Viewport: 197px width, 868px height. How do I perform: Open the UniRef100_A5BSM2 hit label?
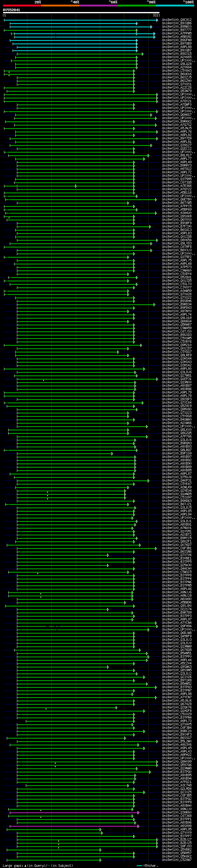coord(177,37)
